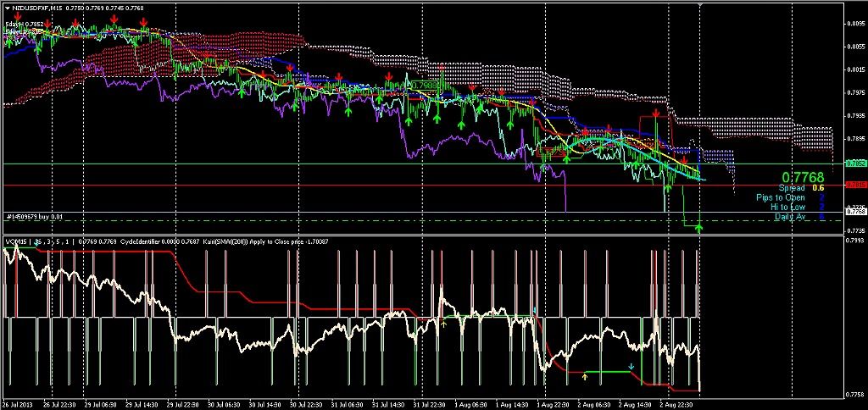Click the light blue down arrow in indicator window
868x410 pixels.
point(630,367)
